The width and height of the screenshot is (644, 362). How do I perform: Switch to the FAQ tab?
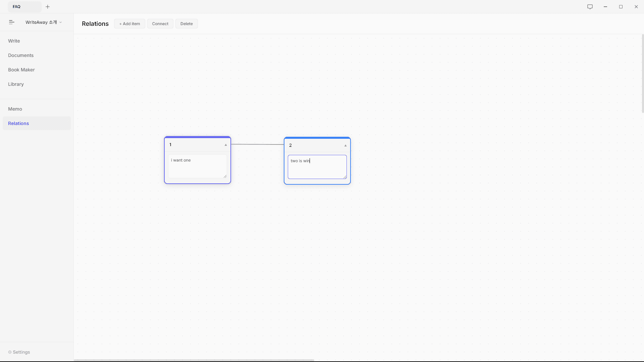[24, 7]
